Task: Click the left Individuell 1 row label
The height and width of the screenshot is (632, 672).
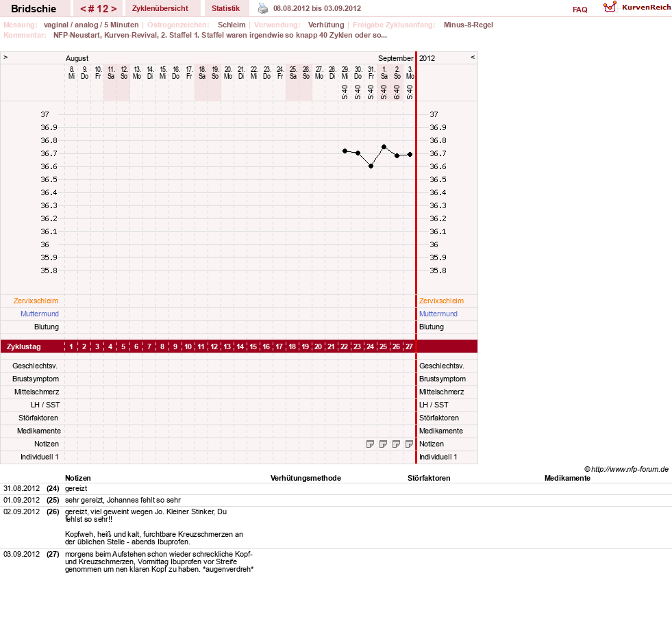Action: coord(40,457)
